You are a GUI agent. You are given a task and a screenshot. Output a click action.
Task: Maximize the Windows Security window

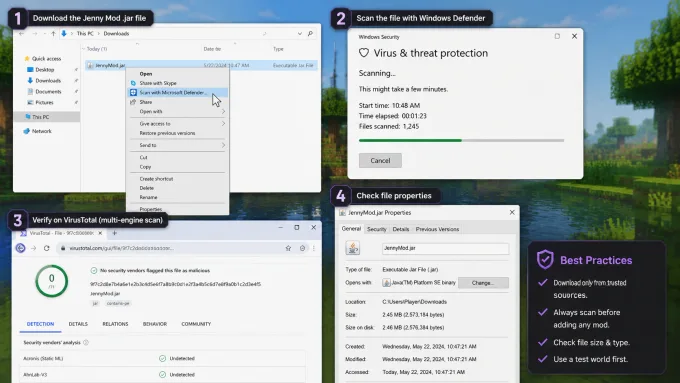[557, 36]
